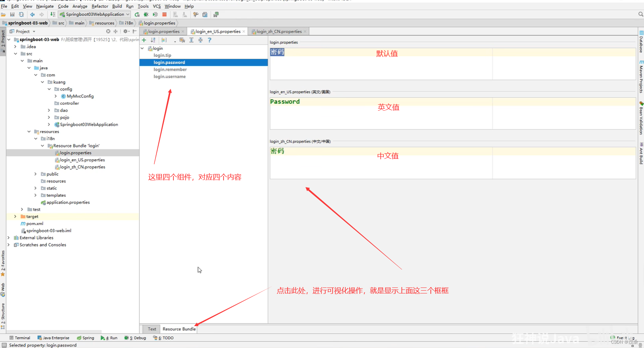Open the Java Enterprise tool window
The width and height of the screenshot is (644, 348).
coord(53,338)
